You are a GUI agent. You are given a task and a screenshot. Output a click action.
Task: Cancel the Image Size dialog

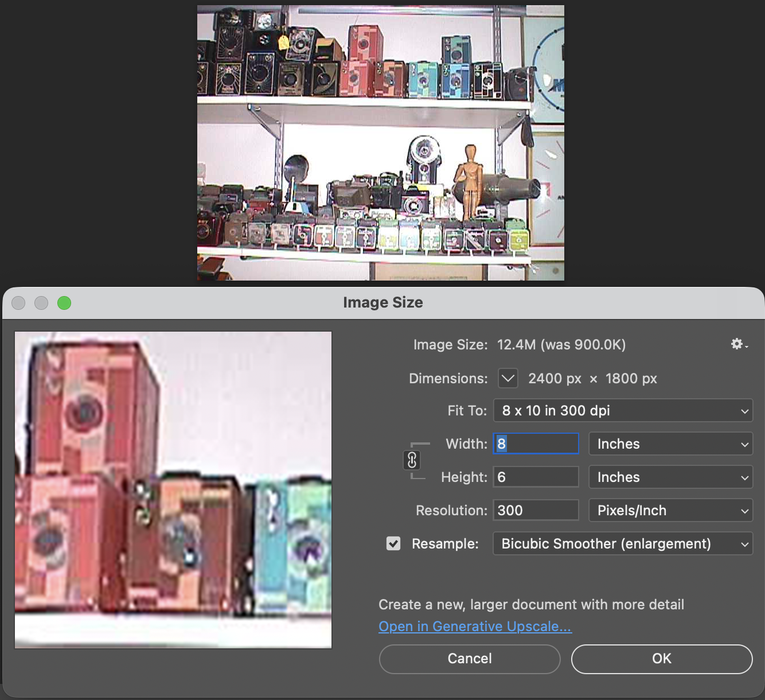tap(469, 659)
